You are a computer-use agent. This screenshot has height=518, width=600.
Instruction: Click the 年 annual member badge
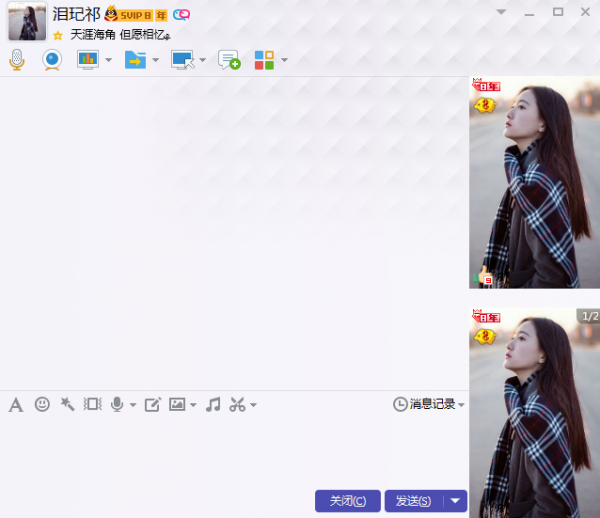coord(161,15)
